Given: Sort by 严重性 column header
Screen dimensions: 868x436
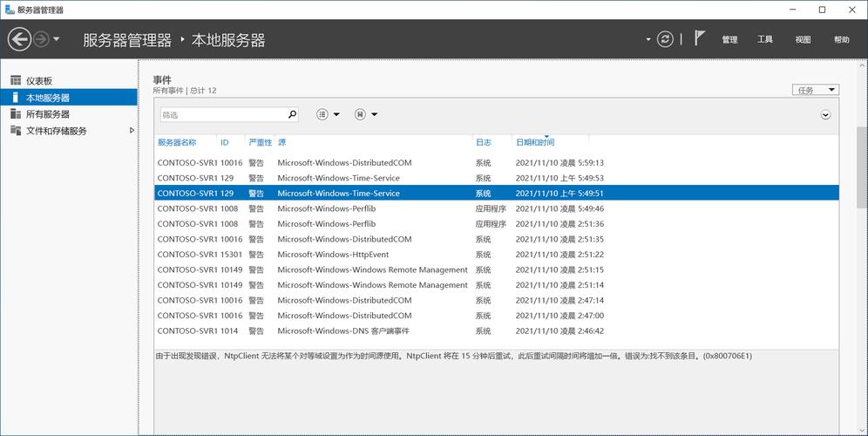Looking at the screenshot, I should click(260, 142).
